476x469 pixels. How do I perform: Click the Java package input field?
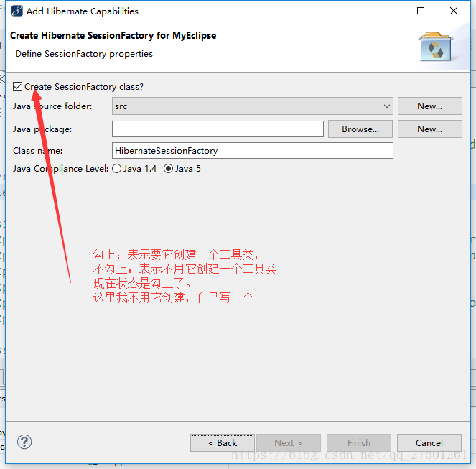click(x=218, y=129)
